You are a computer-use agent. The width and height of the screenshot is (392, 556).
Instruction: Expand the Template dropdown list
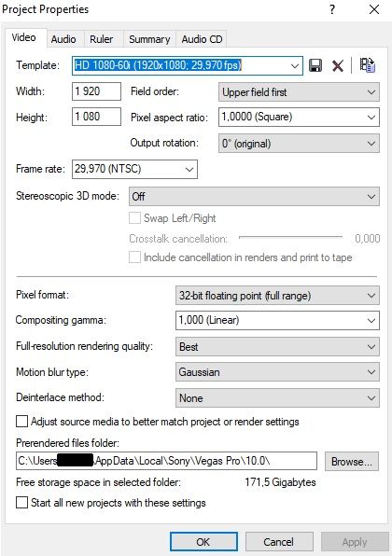(294, 66)
